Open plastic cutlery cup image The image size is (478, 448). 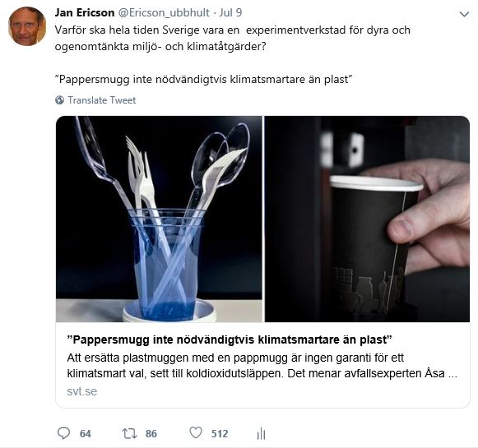(x=159, y=219)
